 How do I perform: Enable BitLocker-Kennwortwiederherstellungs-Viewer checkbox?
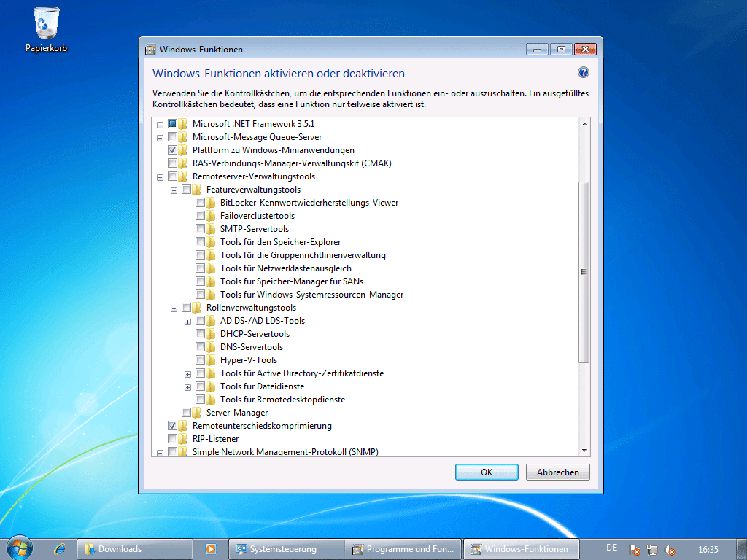pos(200,203)
